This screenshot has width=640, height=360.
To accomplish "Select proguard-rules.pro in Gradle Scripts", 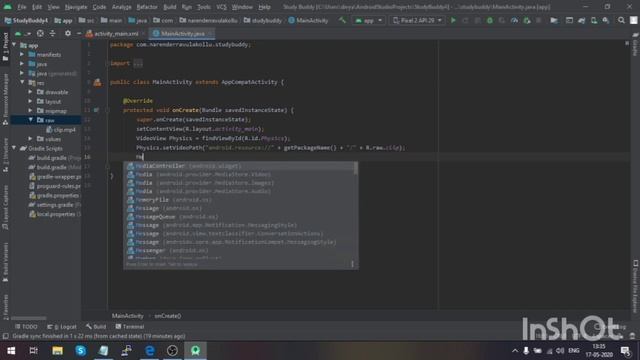I will pos(54,186).
